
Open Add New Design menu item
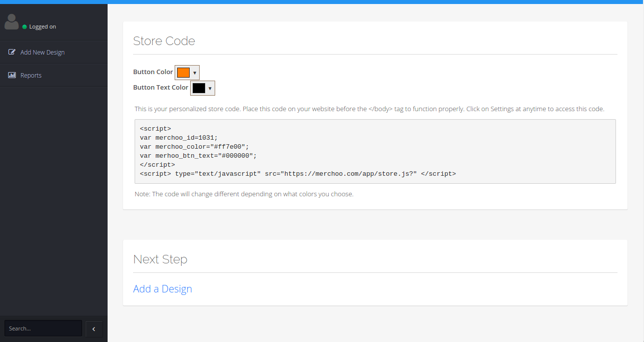pyautogui.click(x=54, y=52)
